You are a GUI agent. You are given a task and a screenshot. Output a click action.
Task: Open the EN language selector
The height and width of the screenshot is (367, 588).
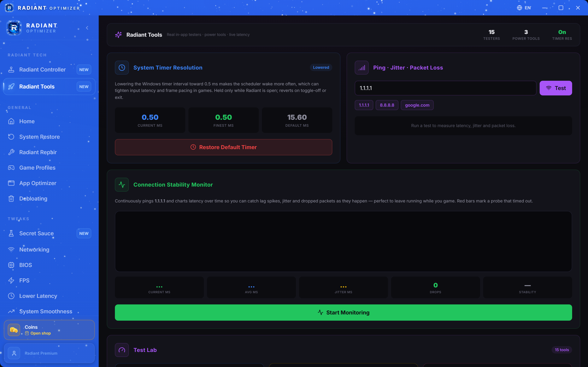pos(524,8)
